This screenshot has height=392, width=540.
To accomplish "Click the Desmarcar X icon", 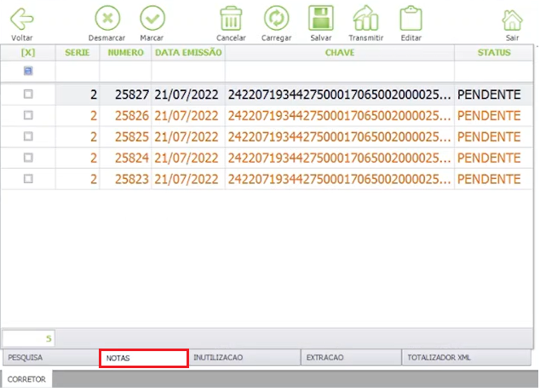I will coord(107,18).
